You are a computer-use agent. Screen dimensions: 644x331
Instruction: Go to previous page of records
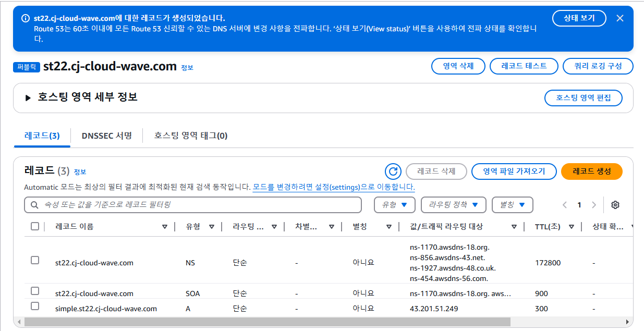565,205
